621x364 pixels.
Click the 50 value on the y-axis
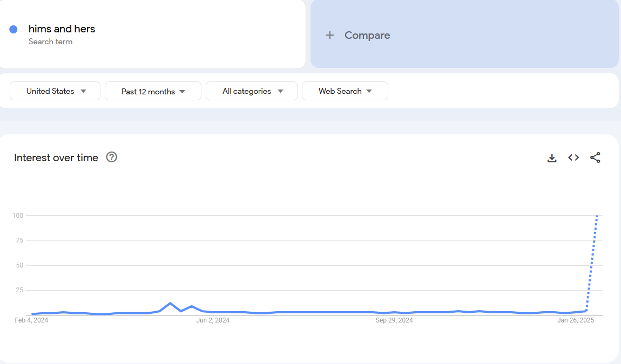(18, 265)
